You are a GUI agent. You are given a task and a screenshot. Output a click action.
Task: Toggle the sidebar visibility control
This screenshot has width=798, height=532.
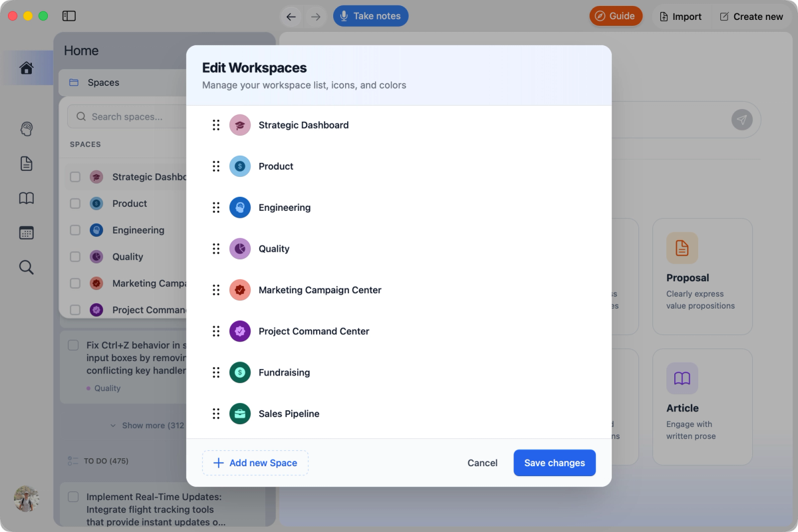coord(68,15)
